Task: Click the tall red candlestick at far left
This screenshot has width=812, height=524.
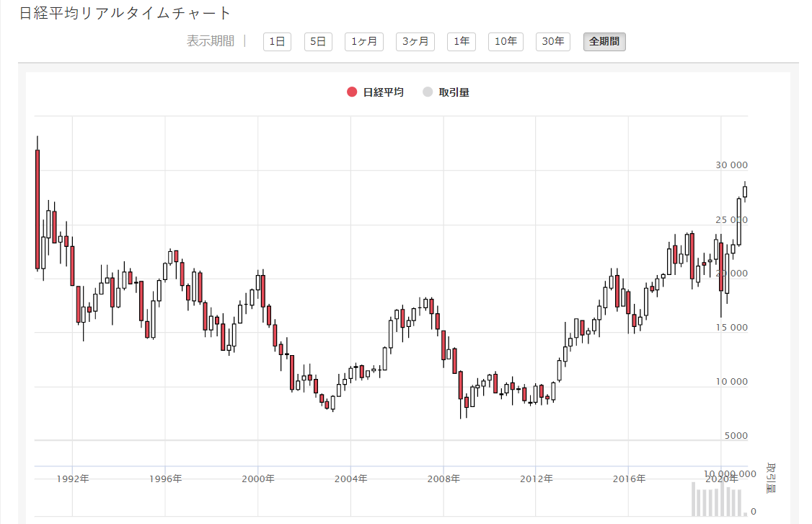Action: [37, 209]
